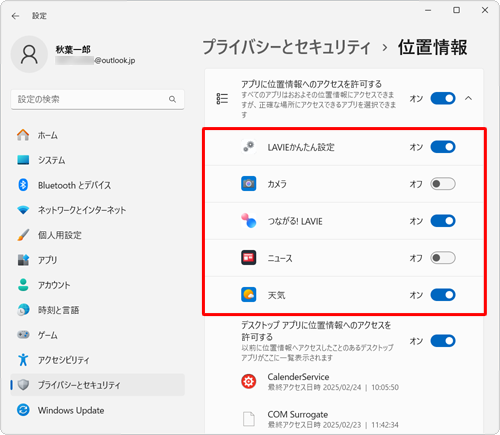Viewport: 500px width, 435px height.
Task: Click the 個人用設定 paintbrush icon
Action: coord(23,235)
